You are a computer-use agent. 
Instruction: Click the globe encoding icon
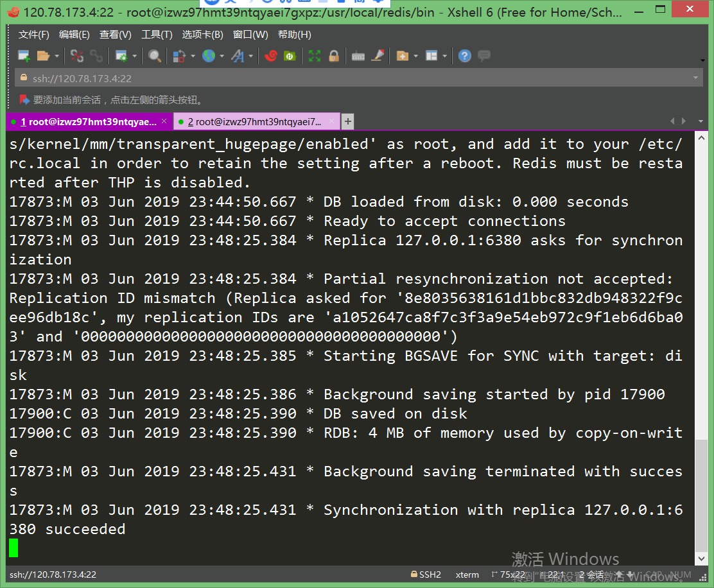209,56
